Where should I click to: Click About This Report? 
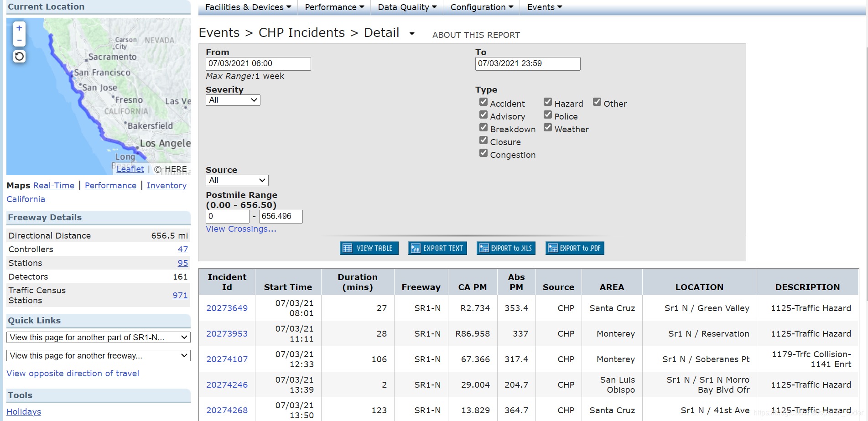tap(476, 35)
